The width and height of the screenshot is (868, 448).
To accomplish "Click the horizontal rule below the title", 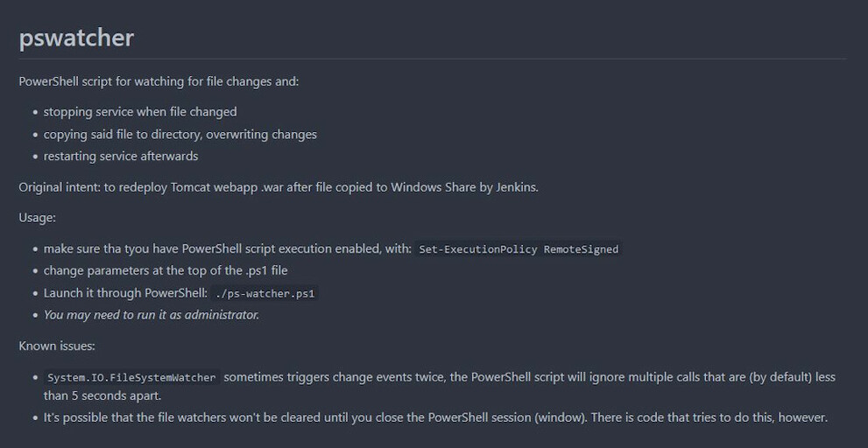I will 433,59.
